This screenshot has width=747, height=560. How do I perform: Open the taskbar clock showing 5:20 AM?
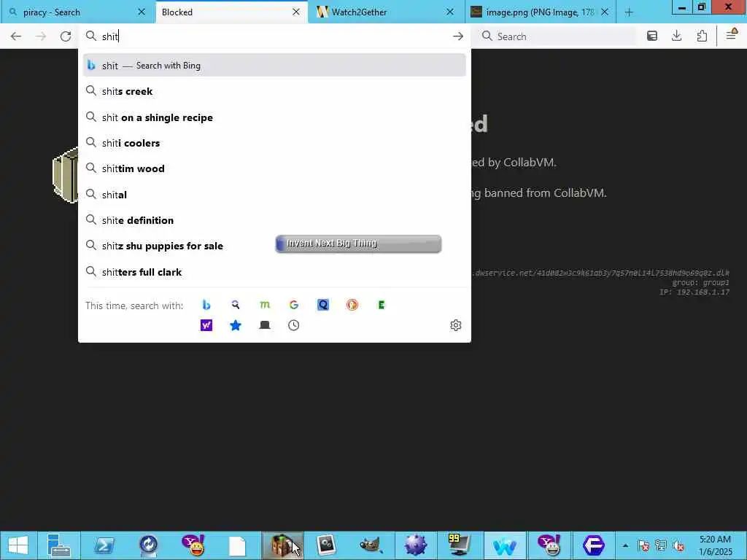tap(715, 545)
